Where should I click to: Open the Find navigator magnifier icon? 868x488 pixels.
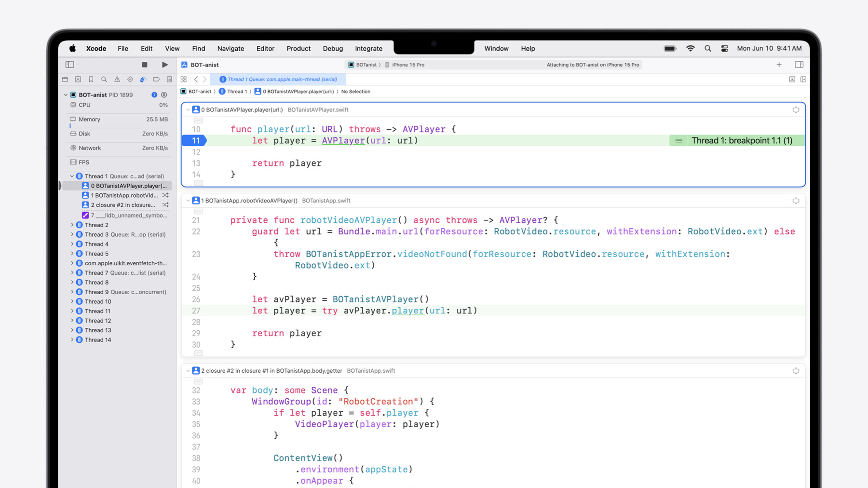tap(104, 80)
